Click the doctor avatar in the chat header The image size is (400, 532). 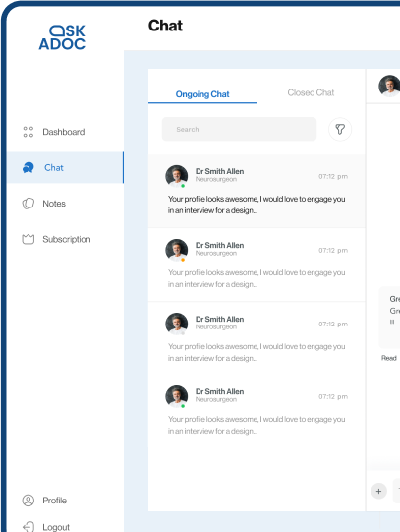click(389, 86)
